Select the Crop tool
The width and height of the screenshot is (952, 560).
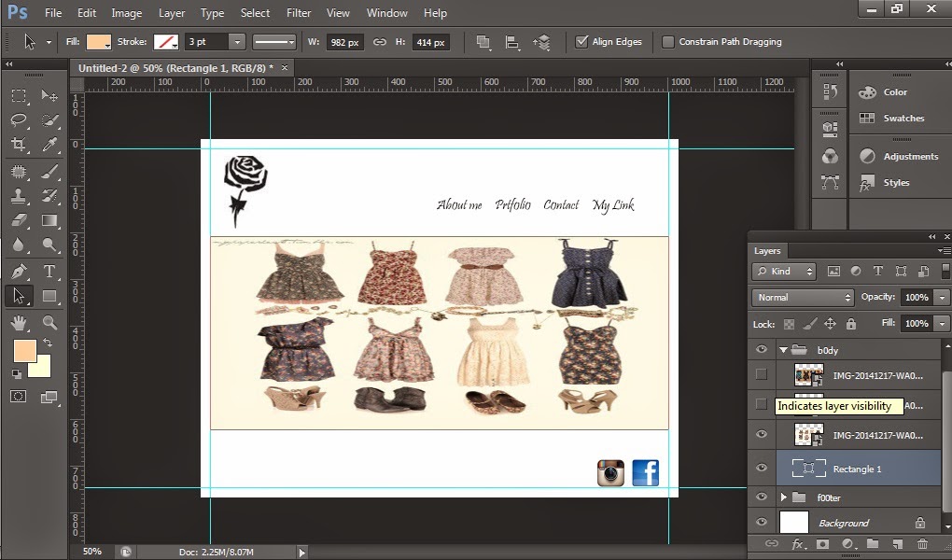(19, 145)
